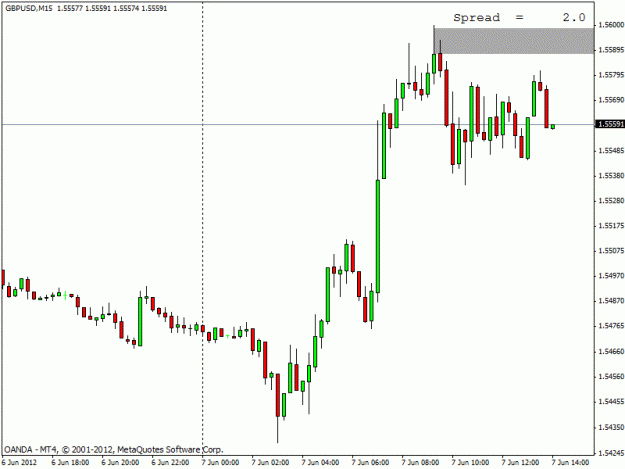Click the 1.55175 price axis label
This screenshot has height=469, width=625.
click(611, 226)
